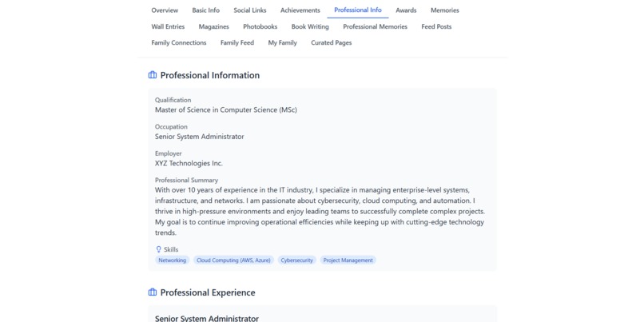This screenshot has height=322, width=644.
Task: Click the briefcase icon beside Professional Information
Action: click(x=153, y=75)
